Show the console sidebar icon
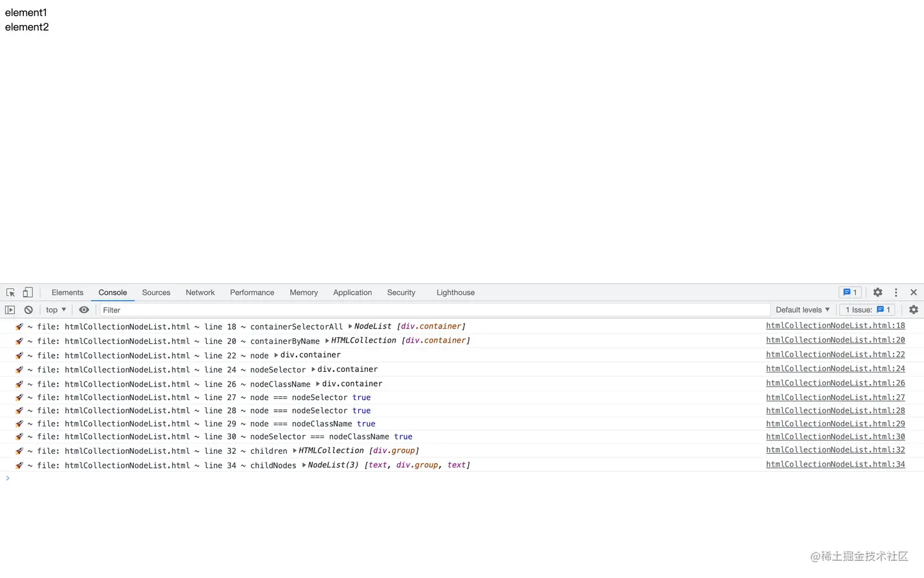This screenshot has height=578, width=924. click(10, 310)
